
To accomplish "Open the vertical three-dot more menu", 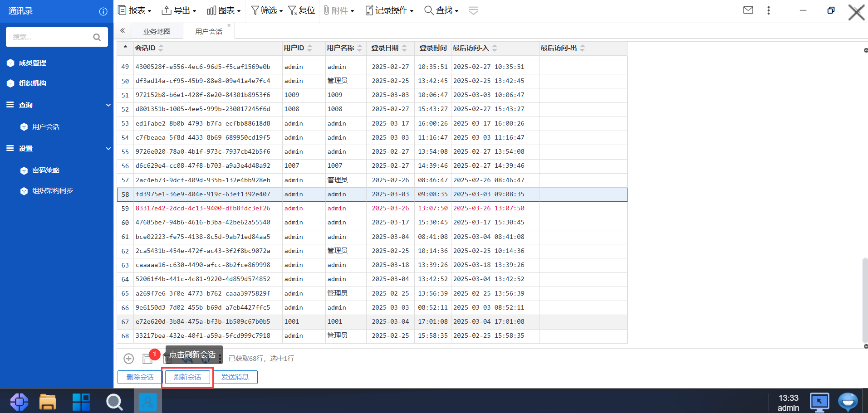I will pos(768,10).
